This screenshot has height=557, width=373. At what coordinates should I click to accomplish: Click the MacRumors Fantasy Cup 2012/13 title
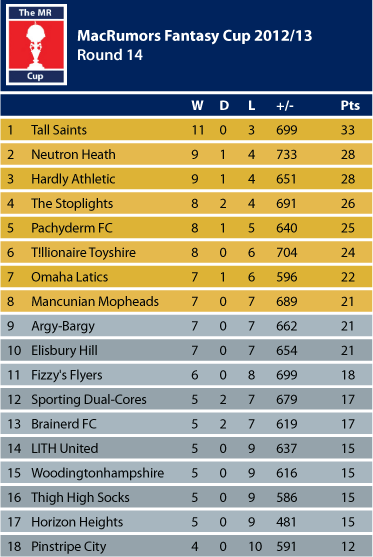click(x=195, y=36)
